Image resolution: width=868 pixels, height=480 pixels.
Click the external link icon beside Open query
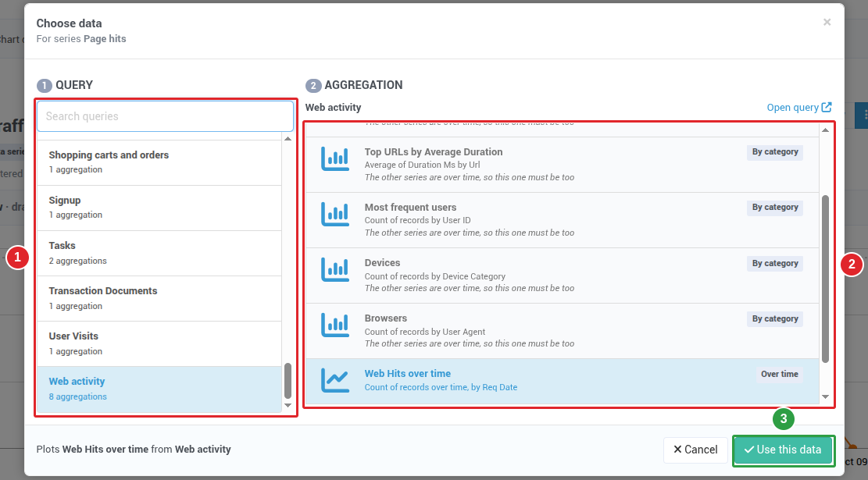(827, 107)
